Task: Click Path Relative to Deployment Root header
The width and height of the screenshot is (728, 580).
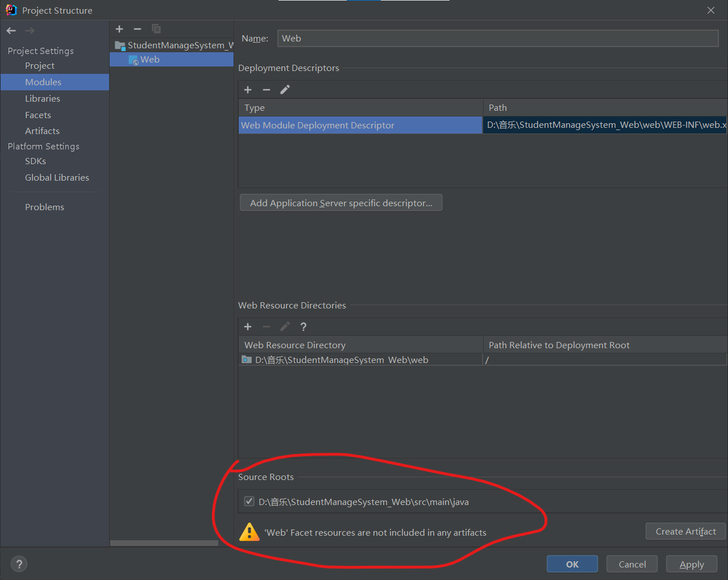Action: [605, 345]
